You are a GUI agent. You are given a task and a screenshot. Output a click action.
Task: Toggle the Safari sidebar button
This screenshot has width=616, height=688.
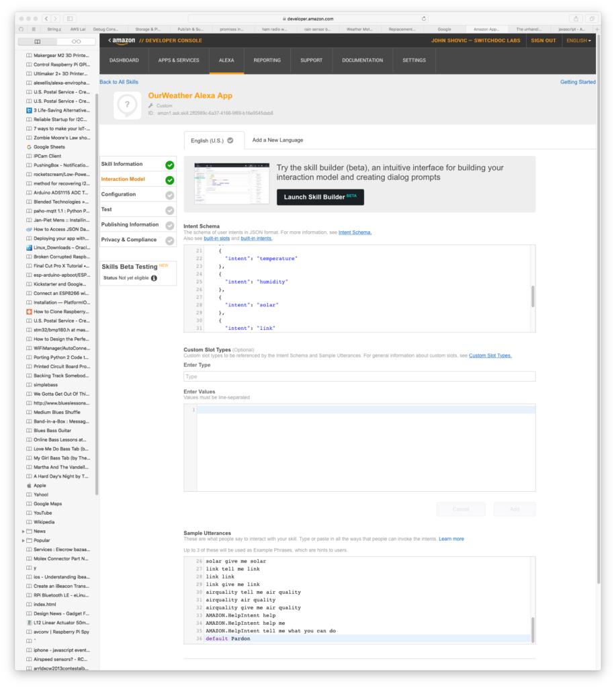[70, 19]
